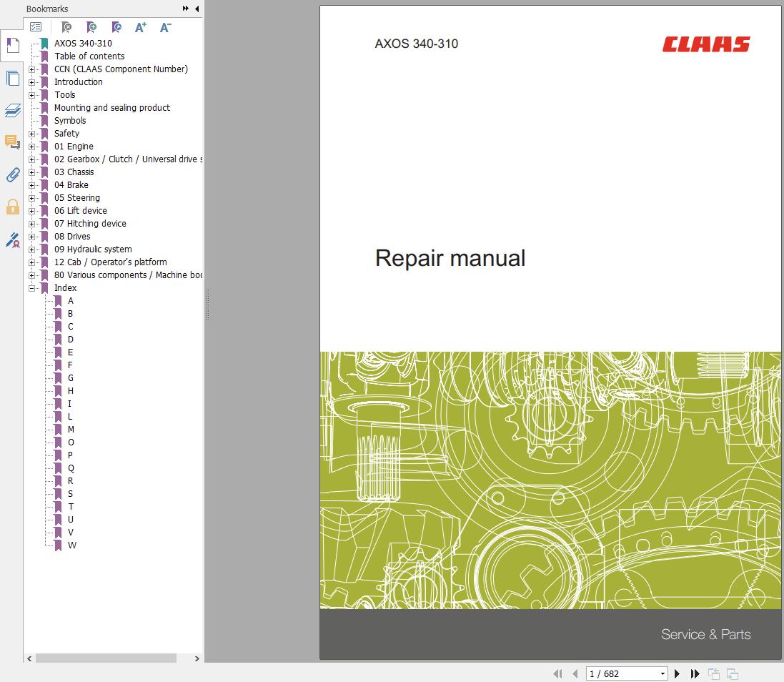The image size is (784, 682).
Task: Decrease bookmark font size with A-
Action: pos(165,27)
